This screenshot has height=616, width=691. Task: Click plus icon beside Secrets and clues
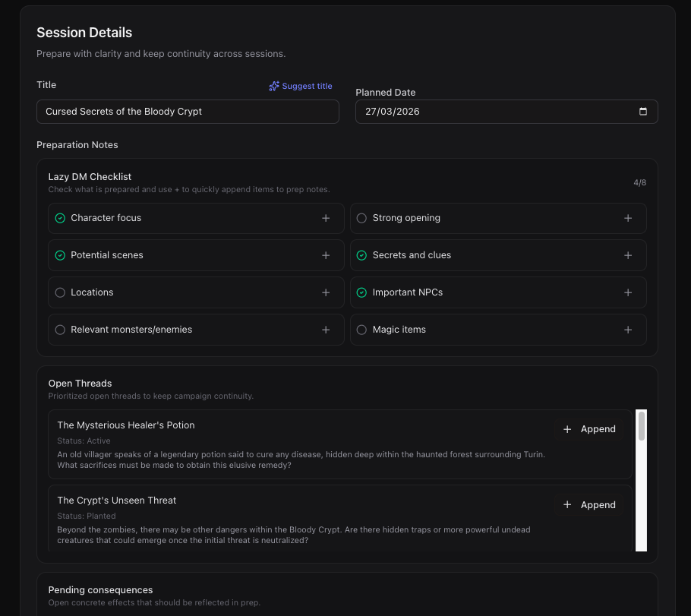(x=628, y=255)
